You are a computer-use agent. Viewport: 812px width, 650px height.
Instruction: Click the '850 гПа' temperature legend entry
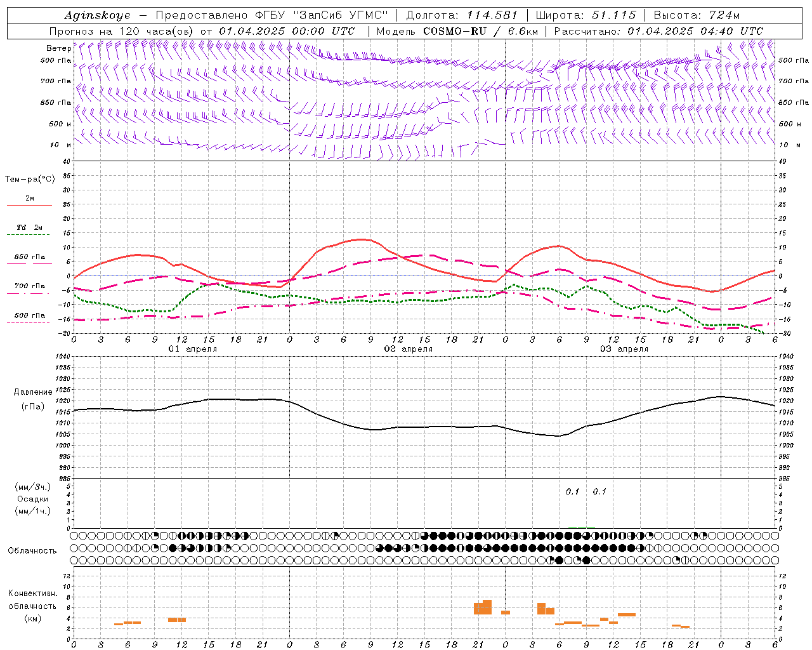pyautogui.click(x=30, y=257)
